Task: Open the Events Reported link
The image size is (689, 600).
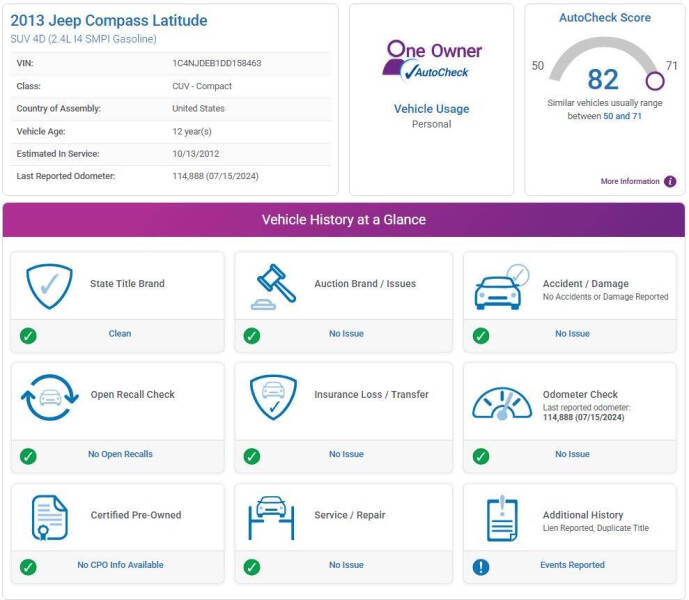Action: tap(572, 566)
